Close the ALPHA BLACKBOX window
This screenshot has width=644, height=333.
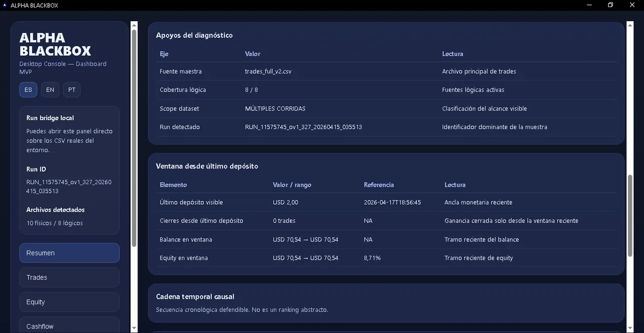click(632, 5)
